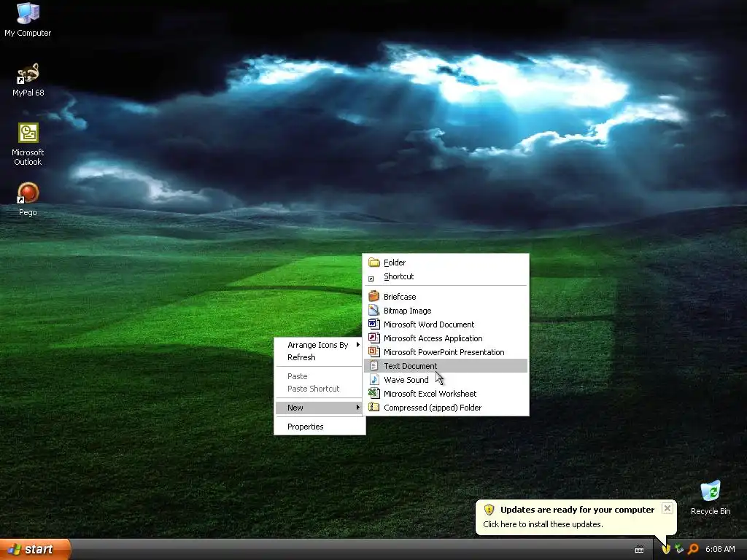
Task: Select Briefcase label in the New submenu
Action: tap(400, 297)
